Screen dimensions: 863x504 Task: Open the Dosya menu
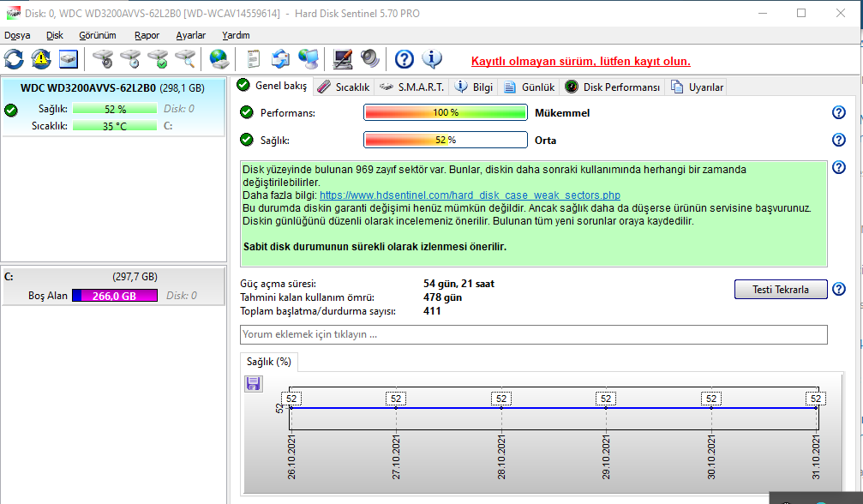coord(17,35)
